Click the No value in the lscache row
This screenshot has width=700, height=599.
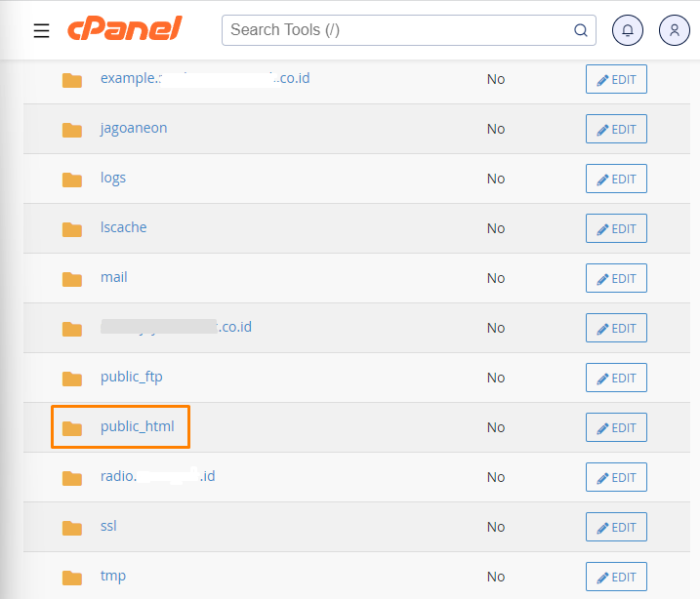click(x=496, y=229)
